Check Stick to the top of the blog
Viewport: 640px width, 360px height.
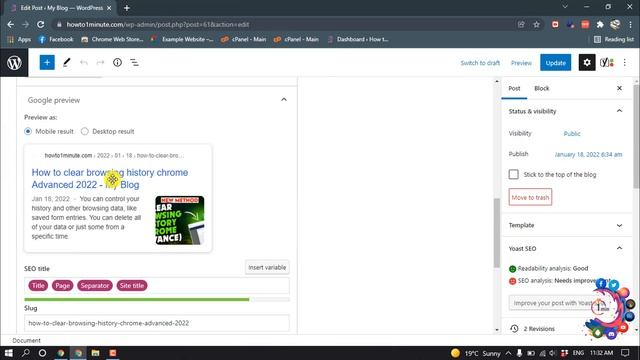[x=513, y=174]
